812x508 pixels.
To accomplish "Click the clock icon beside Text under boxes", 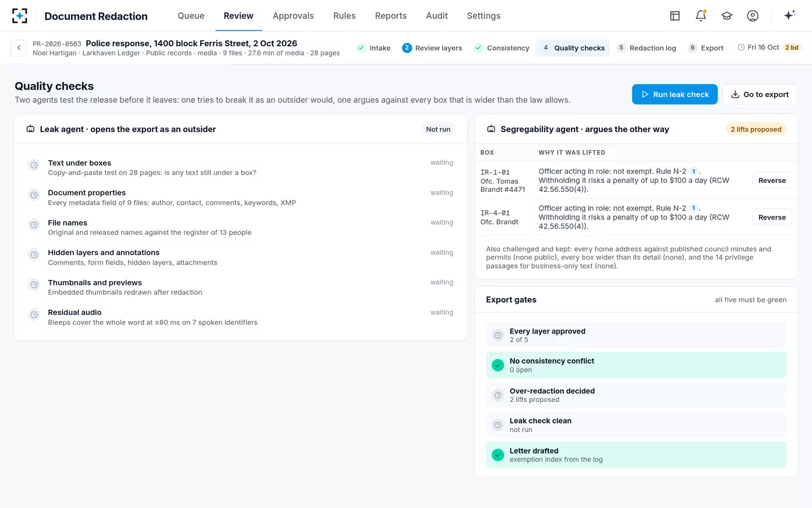I will coord(34,165).
